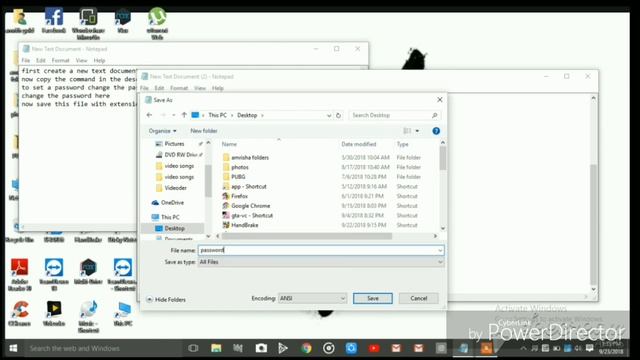Select the photos folder
Screen dimensions: 640x360
click(240, 167)
